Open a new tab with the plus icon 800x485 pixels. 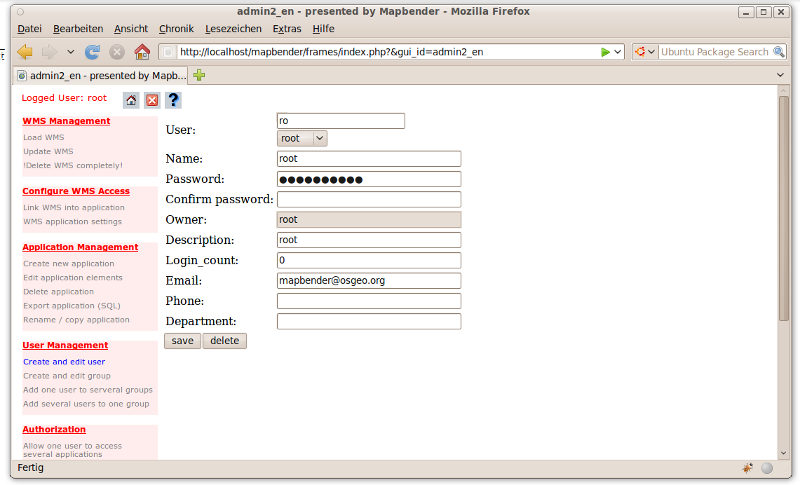pyautogui.click(x=200, y=75)
